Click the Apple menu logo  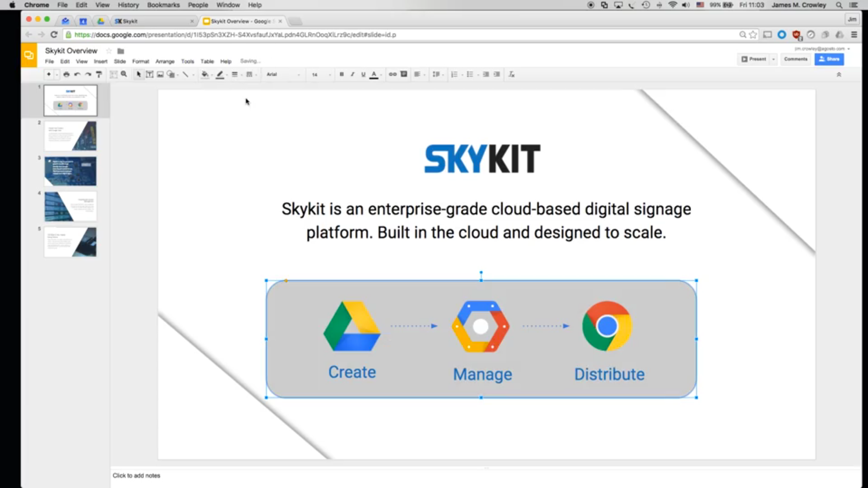click(12, 5)
